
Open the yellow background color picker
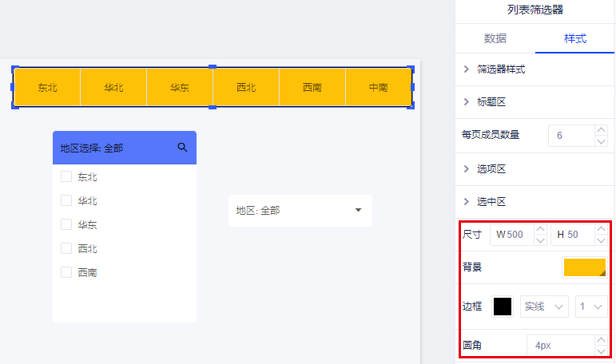point(584,267)
